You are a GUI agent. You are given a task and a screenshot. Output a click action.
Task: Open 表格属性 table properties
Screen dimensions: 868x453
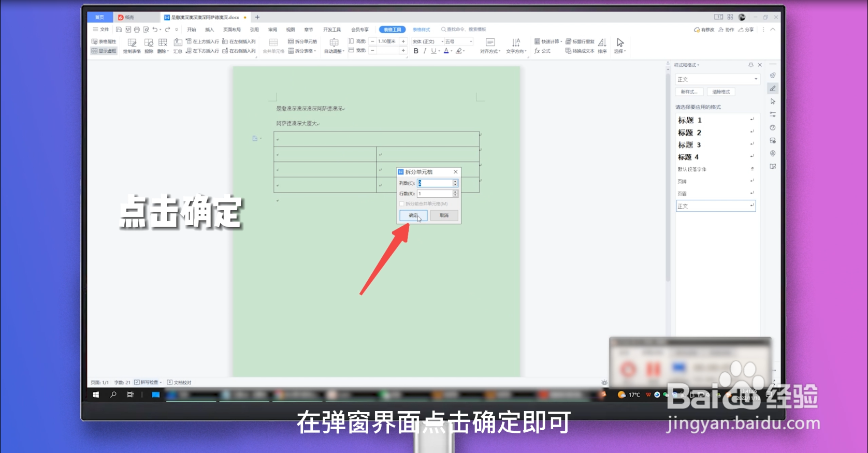(104, 41)
